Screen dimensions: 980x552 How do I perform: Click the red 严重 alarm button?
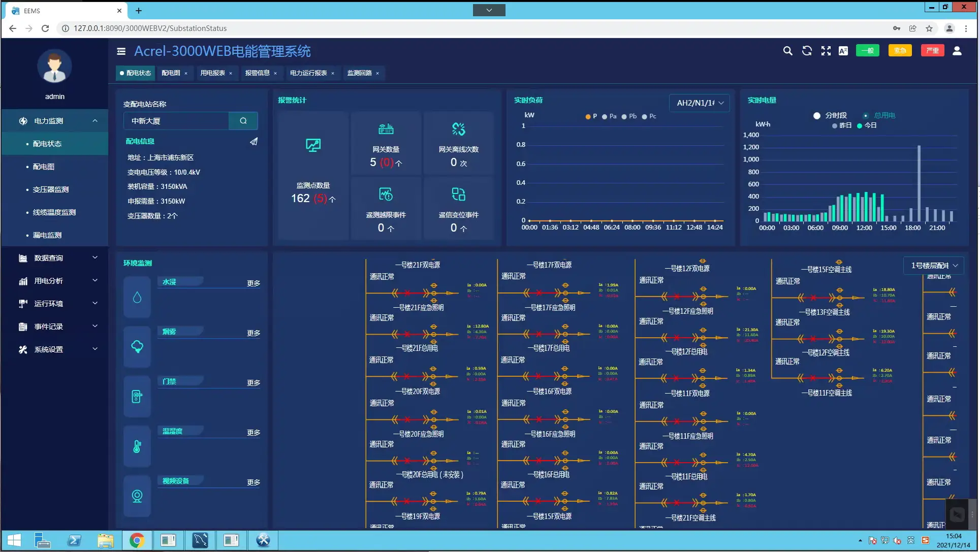click(x=932, y=51)
